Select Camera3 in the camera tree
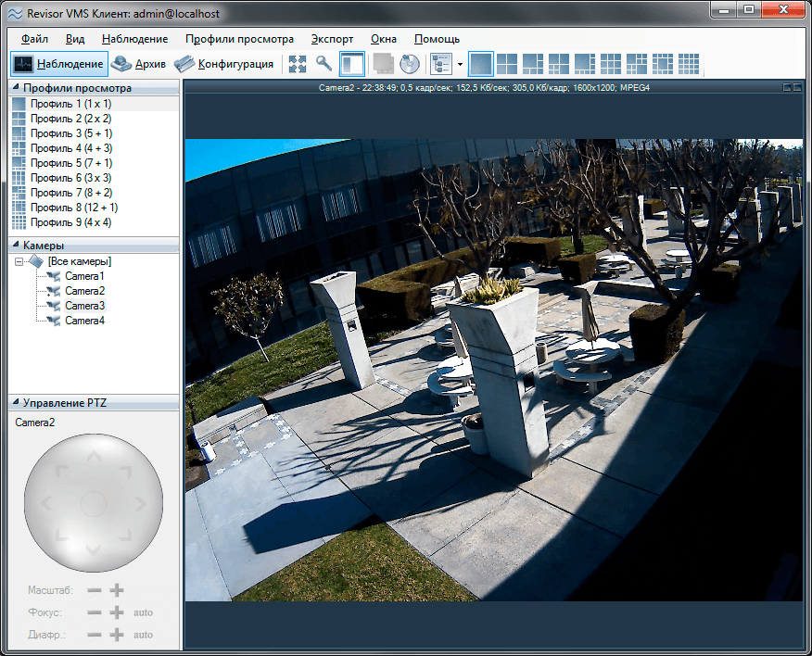 [x=85, y=306]
